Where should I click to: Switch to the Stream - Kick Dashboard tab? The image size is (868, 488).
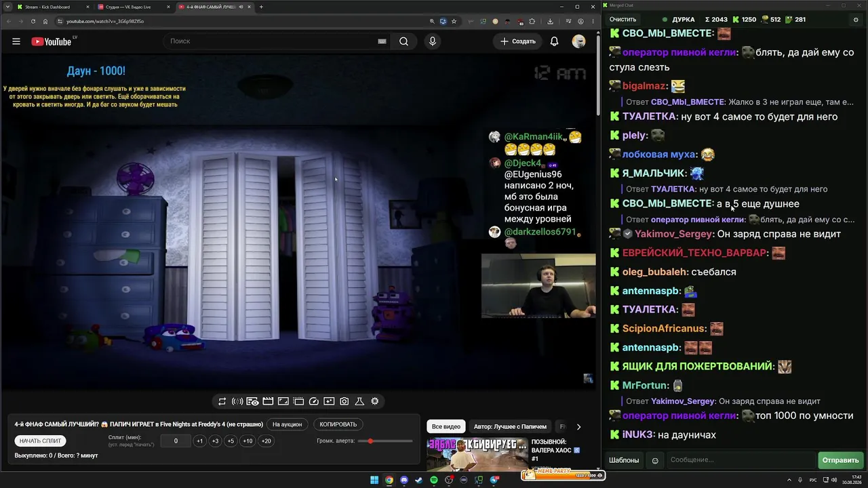coord(54,7)
